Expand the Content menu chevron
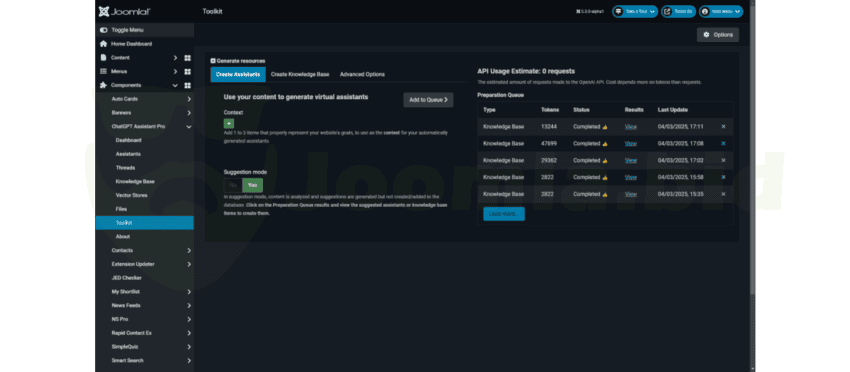Screen dimensions: 850x372 click(x=175, y=57)
